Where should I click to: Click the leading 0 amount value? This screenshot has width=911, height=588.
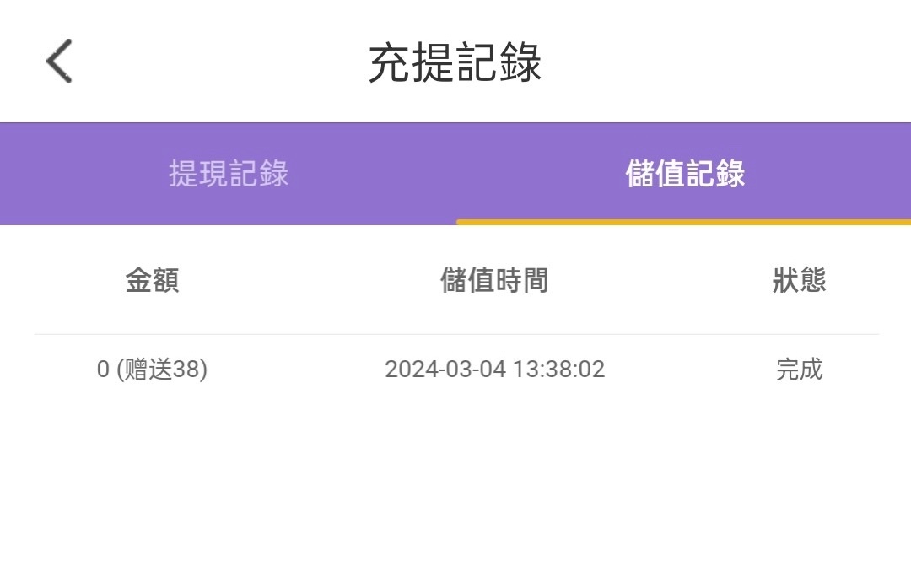(103, 370)
